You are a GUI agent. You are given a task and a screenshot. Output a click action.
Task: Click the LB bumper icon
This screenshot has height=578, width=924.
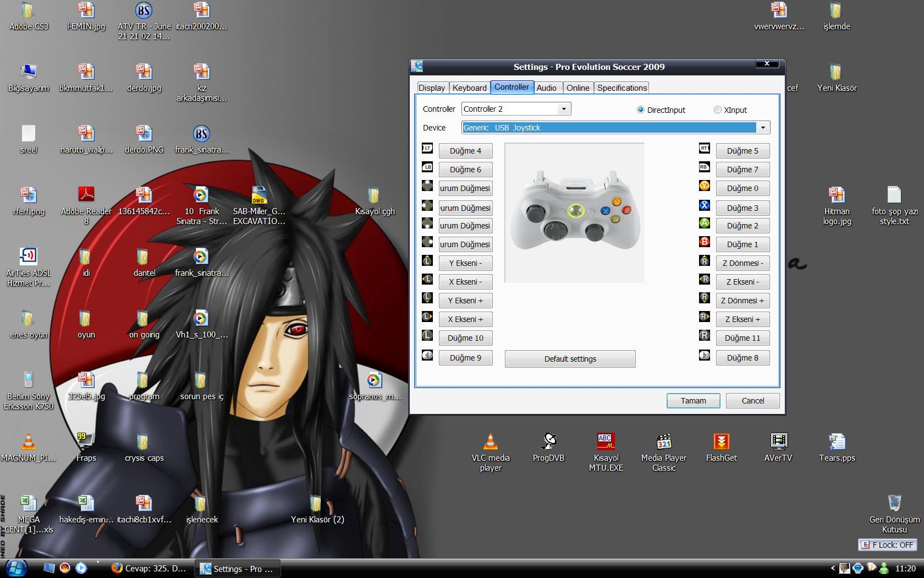click(x=427, y=167)
